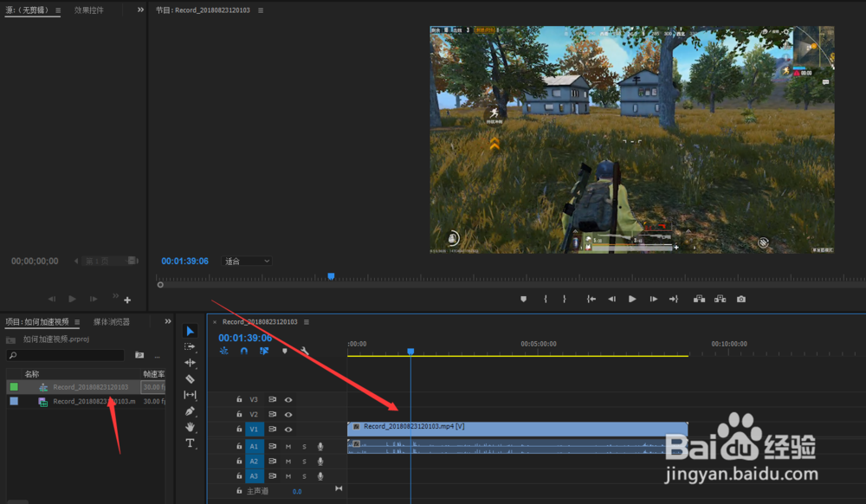Select sequence Record_20180823120103 in project bin
This screenshot has width=866, height=504.
[91, 387]
